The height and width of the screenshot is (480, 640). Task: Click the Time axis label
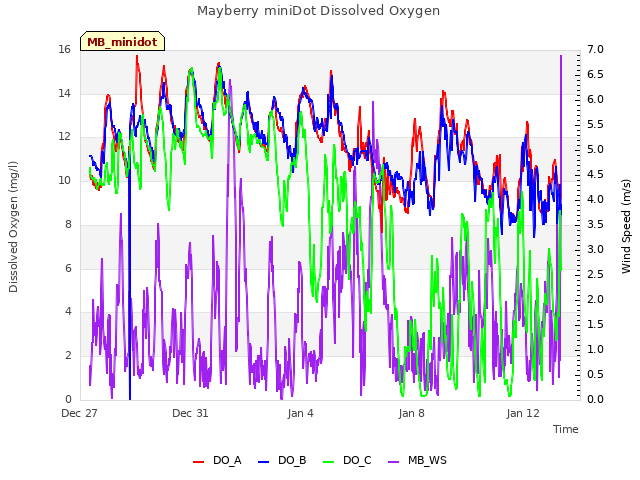click(566, 429)
